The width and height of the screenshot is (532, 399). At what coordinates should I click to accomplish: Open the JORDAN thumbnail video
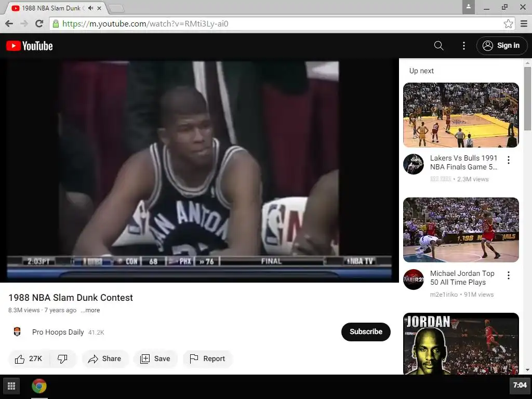(x=461, y=343)
